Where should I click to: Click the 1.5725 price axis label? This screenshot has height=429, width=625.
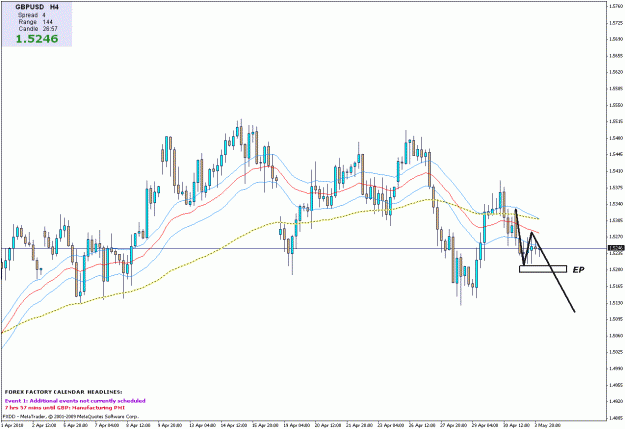click(x=616, y=23)
